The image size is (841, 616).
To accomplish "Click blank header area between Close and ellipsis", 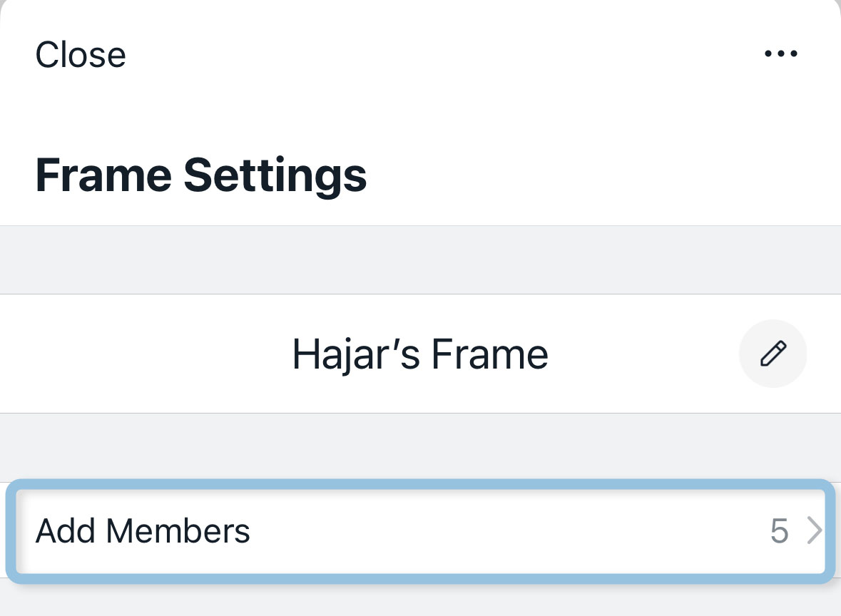I will click(428, 55).
